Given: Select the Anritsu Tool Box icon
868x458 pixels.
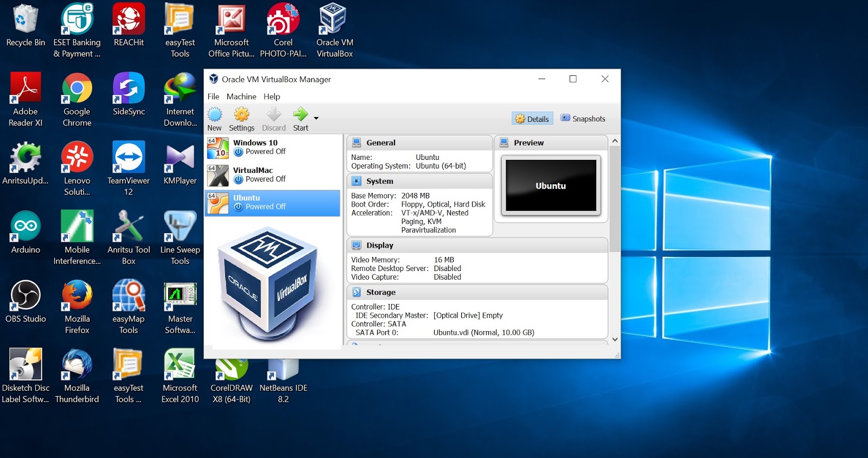Looking at the screenshot, I should [129, 238].
